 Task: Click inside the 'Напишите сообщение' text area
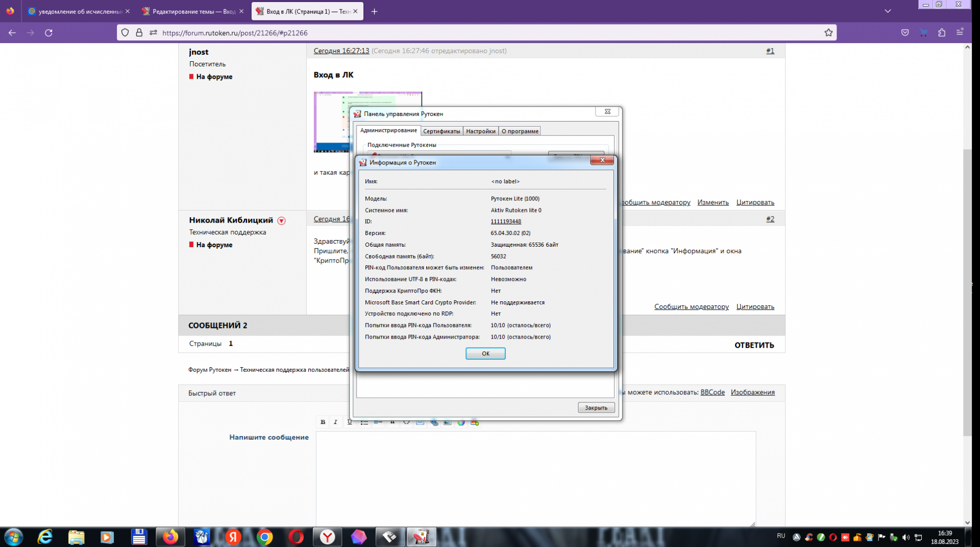coord(535,479)
